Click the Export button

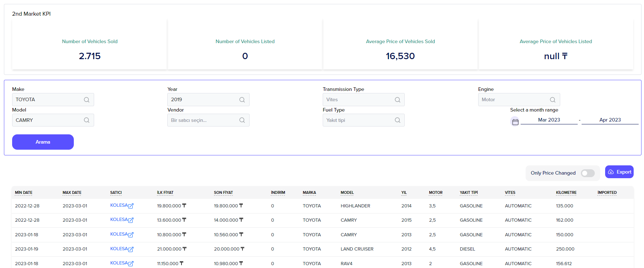pos(619,172)
